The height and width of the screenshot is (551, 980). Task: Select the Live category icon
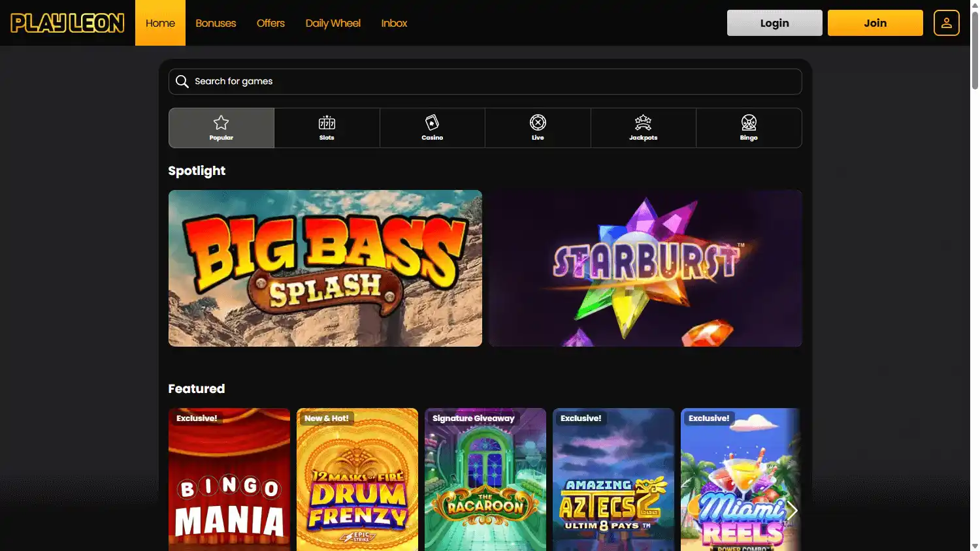coord(538,128)
